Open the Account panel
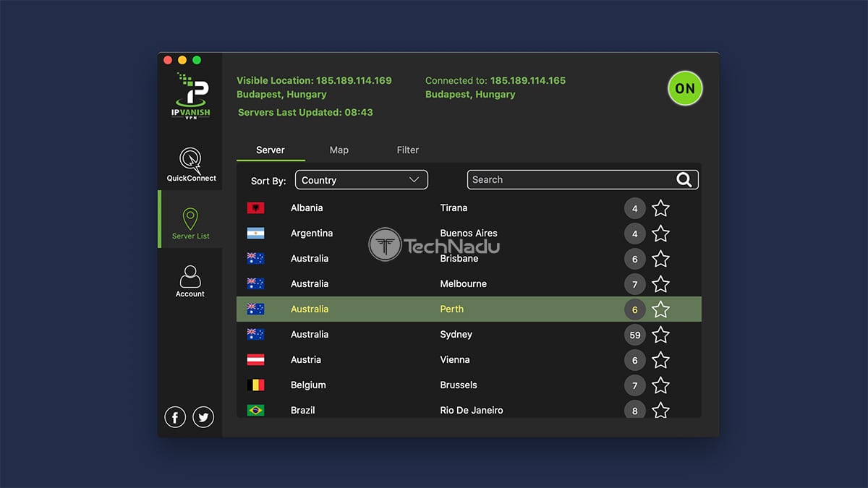 (x=190, y=281)
